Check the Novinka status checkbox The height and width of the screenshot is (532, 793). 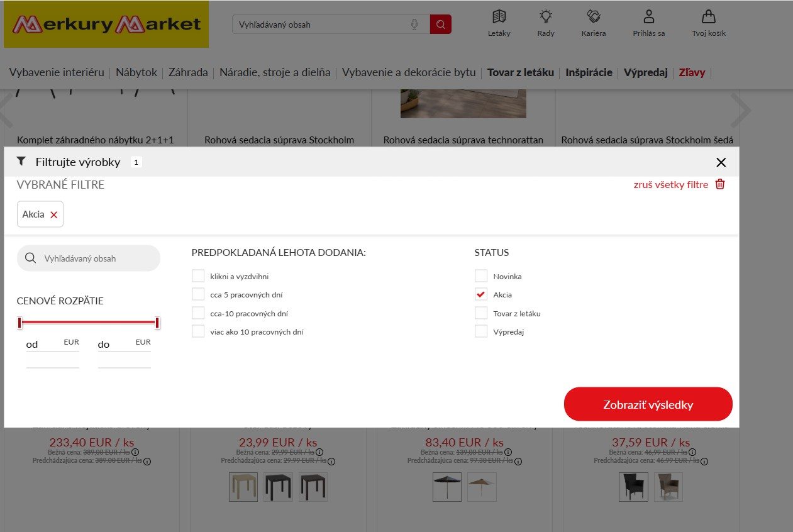481,276
